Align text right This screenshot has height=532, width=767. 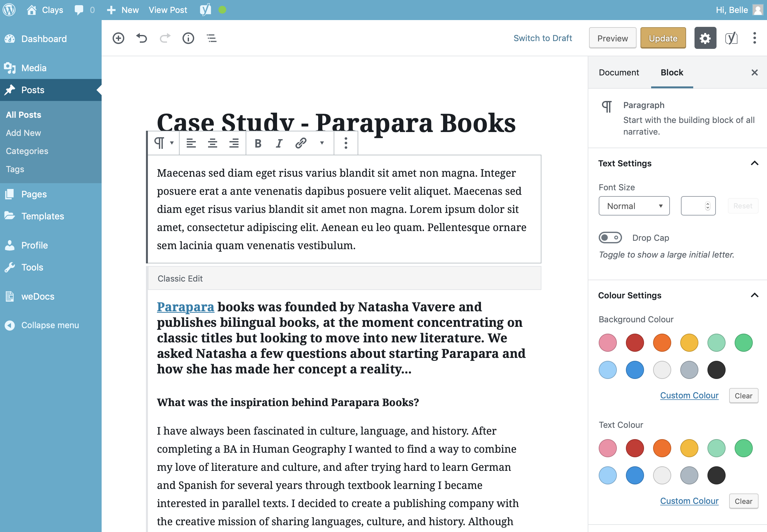point(234,143)
